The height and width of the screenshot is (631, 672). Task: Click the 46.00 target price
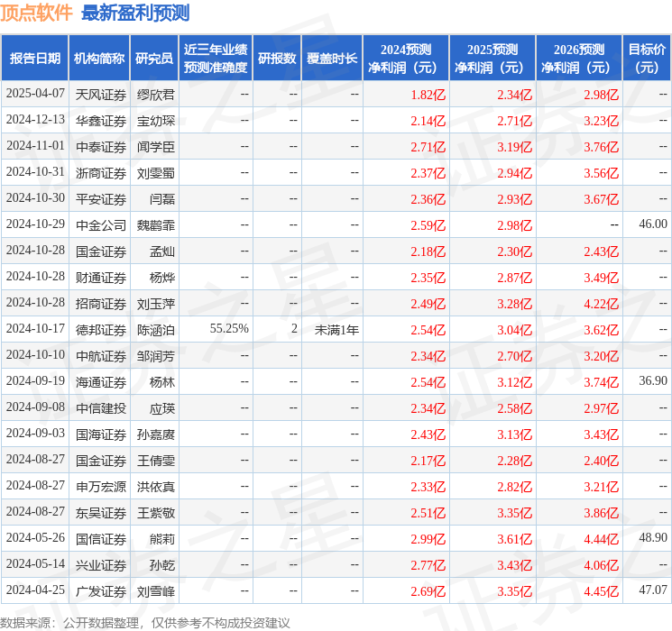pyautogui.click(x=653, y=224)
